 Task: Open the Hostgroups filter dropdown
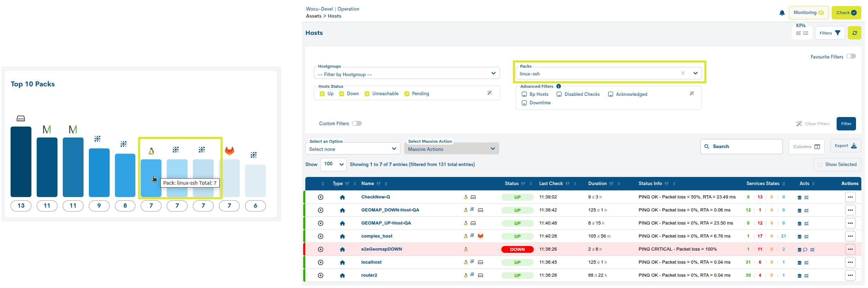click(407, 74)
